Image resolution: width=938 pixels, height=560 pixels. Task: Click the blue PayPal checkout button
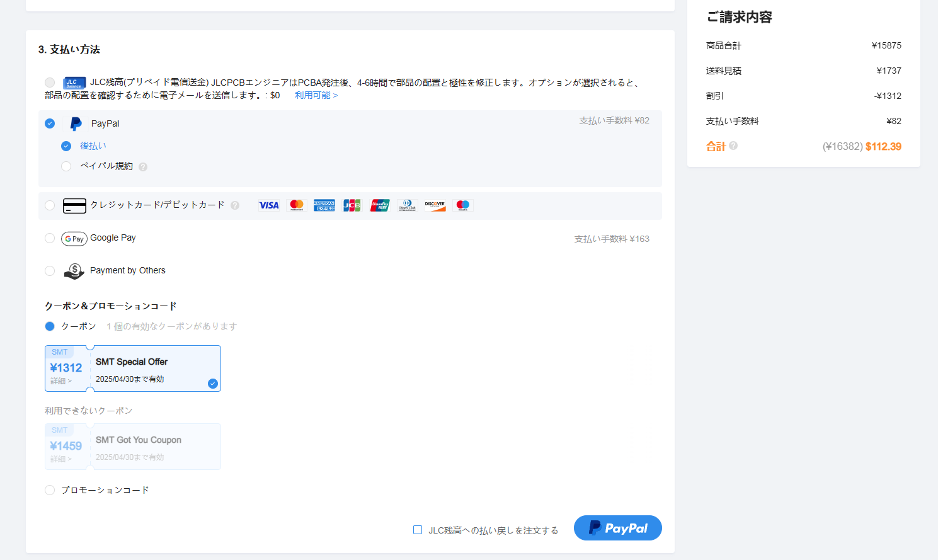tap(618, 528)
